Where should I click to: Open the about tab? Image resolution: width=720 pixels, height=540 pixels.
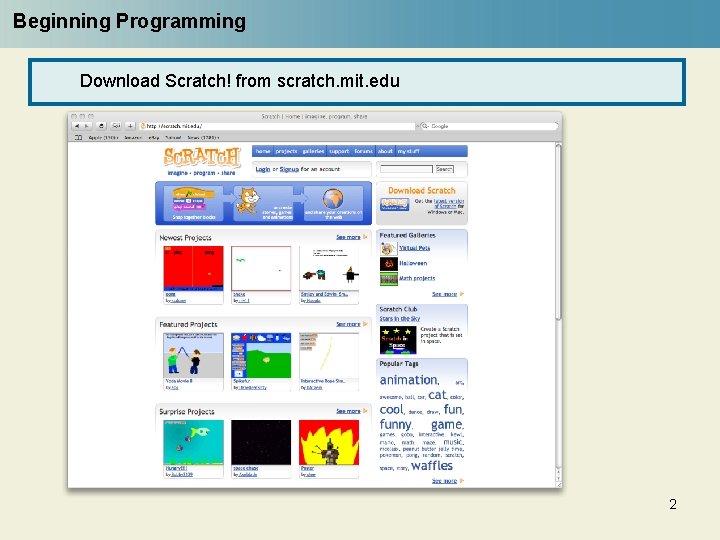(x=385, y=151)
